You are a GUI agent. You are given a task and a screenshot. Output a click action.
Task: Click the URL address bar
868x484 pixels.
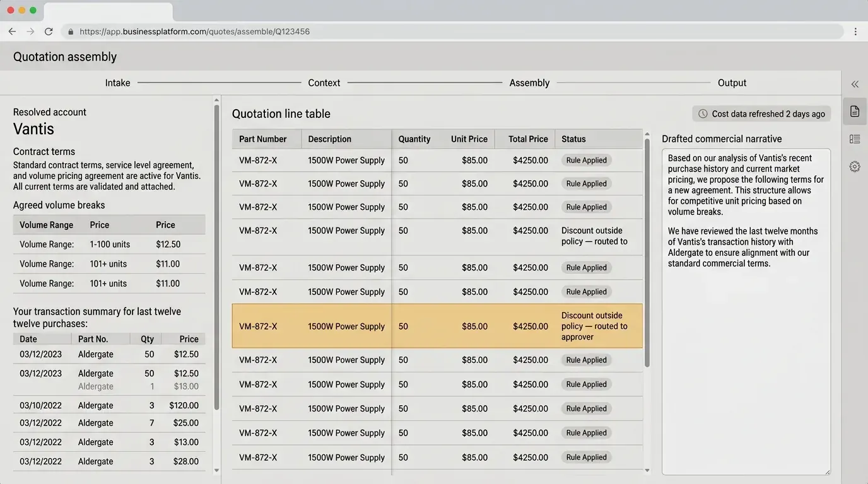452,32
